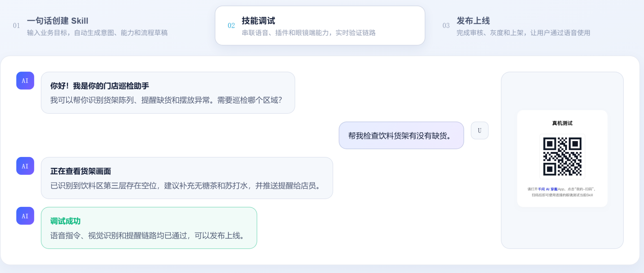Open the 千问 AI 穿戴 link
This screenshot has width=644, height=273.
point(548,189)
